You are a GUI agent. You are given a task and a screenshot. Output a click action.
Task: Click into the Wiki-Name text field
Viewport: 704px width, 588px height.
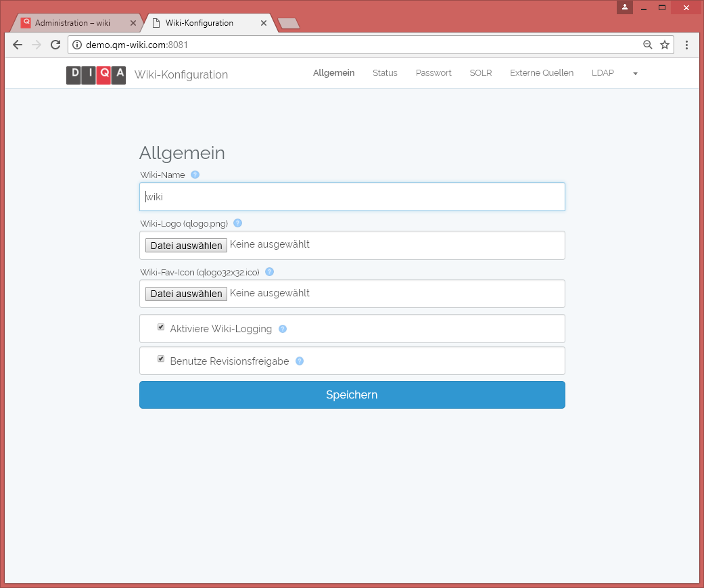point(352,197)
